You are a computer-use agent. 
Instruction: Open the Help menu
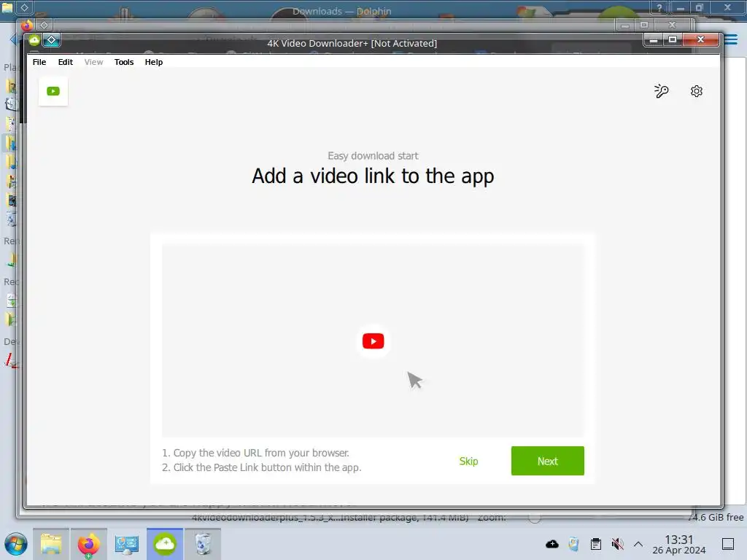coord(153,62)
